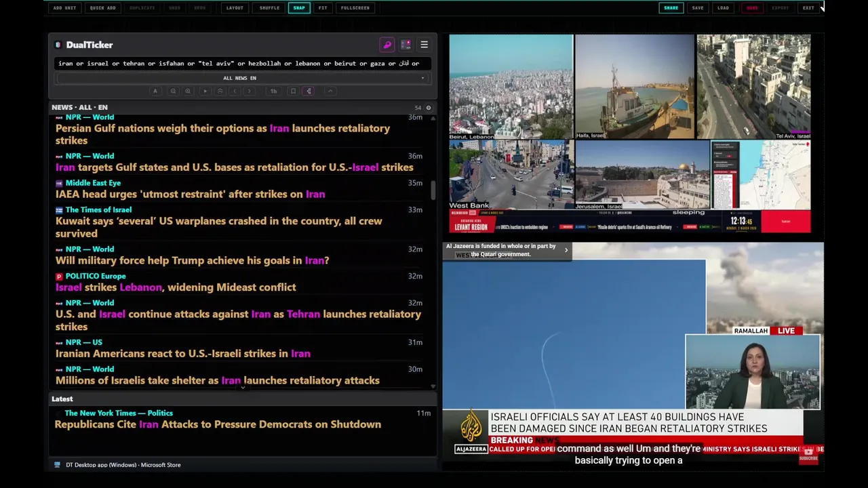Open 'Israel strikes Lebanon' POLITICO headline

[x=176, y=287]
